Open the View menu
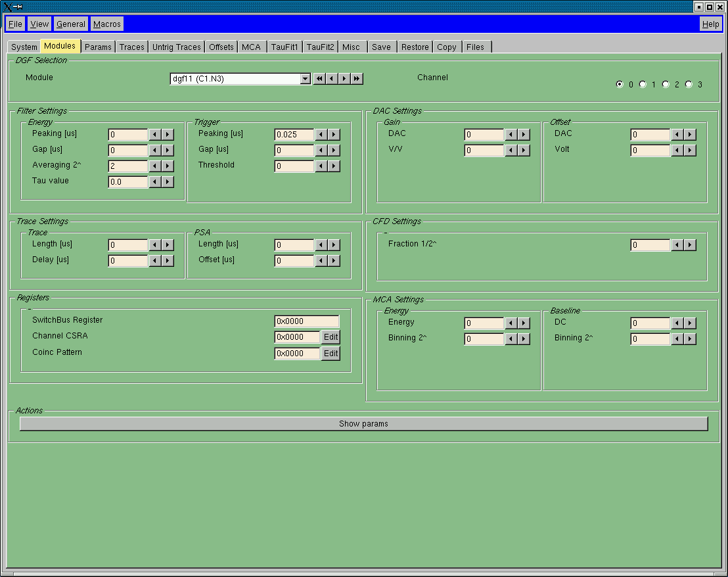 (39, 24)
